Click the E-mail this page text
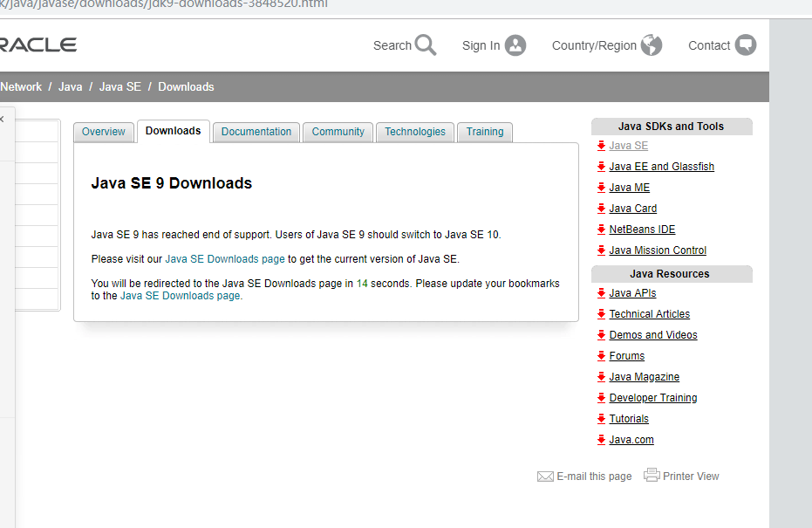 click(x=594, y=477)
